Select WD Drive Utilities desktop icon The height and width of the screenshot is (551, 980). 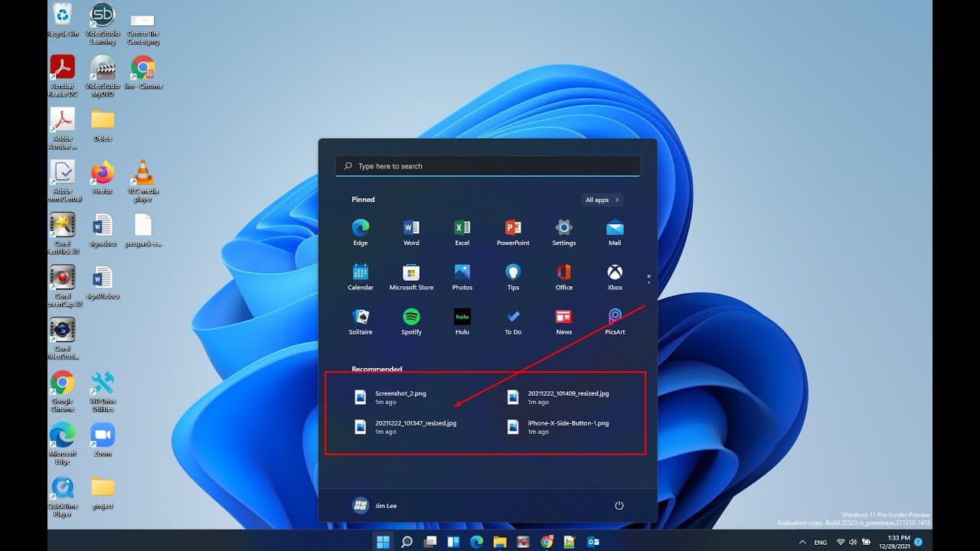[x=102, y=391]
